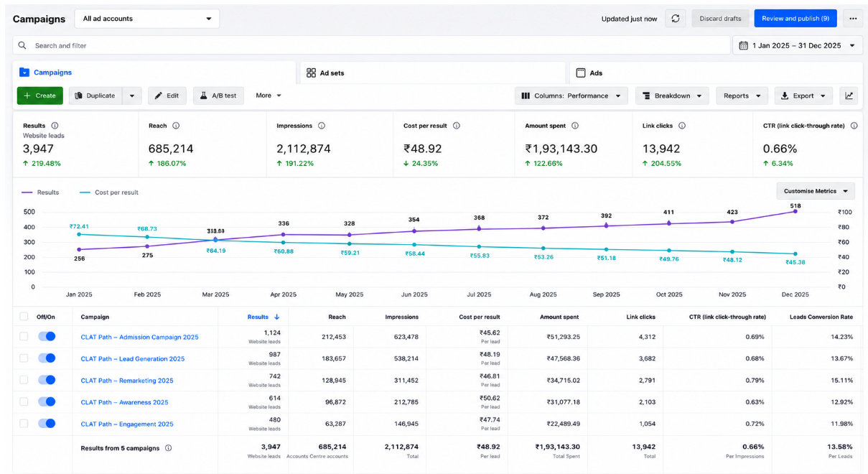Check the Engagement 2025 row checkbox
This screenshot has width=868, height=474.
tap(24, 424)
